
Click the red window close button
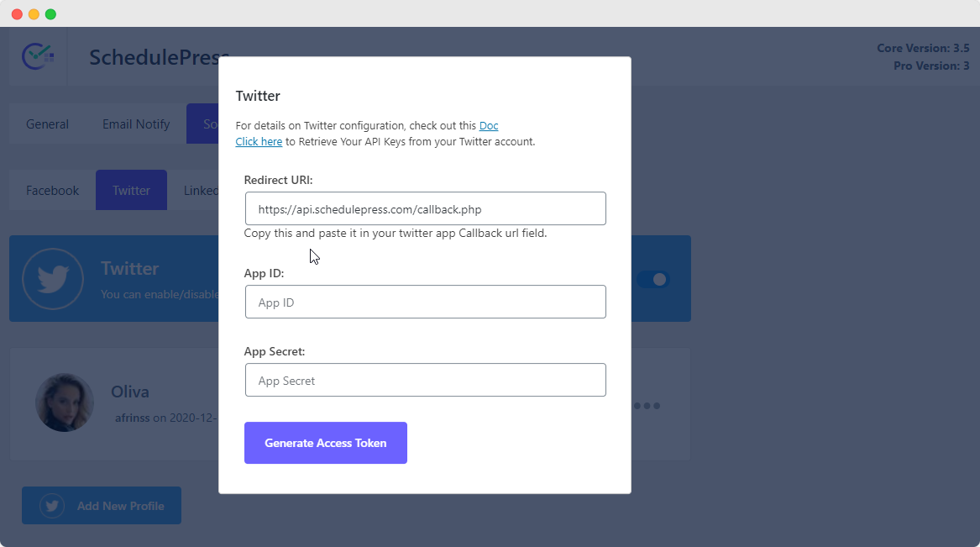tap(17, 13)
